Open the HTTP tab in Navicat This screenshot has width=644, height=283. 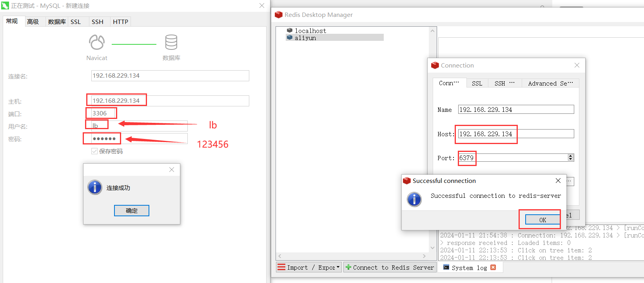pos(121,22)
